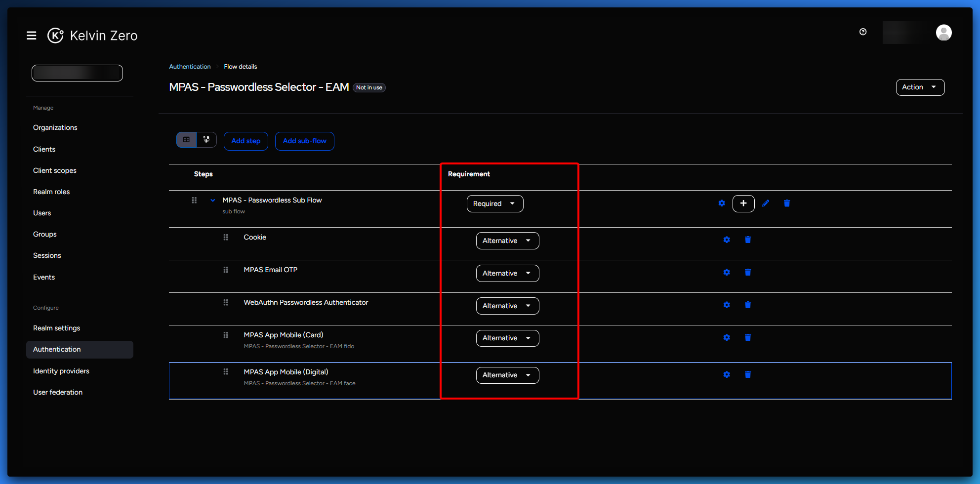Image resolution: width=980 pixels, height=484 pixels.
Task: Click the Kelvin Zero logo
Action: [x=92, y=36]
